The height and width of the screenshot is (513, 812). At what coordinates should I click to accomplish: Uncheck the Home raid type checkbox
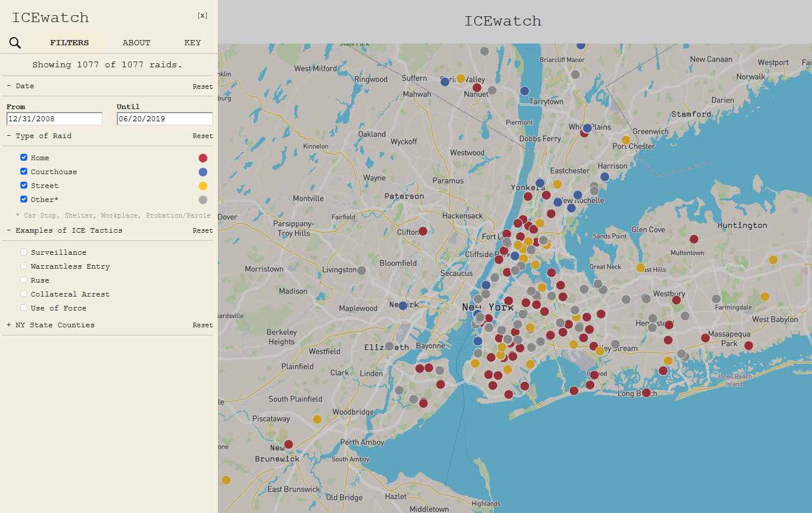(x=24, y=157)
